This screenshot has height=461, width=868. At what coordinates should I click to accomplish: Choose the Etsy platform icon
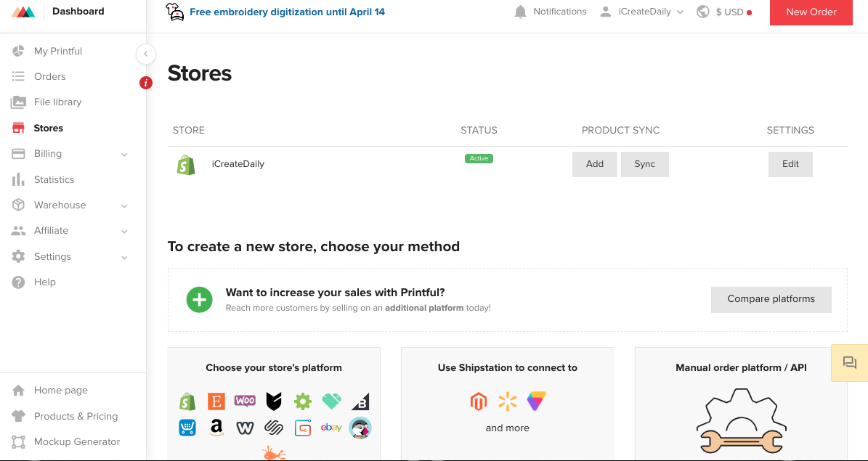[x=216, y=401]
